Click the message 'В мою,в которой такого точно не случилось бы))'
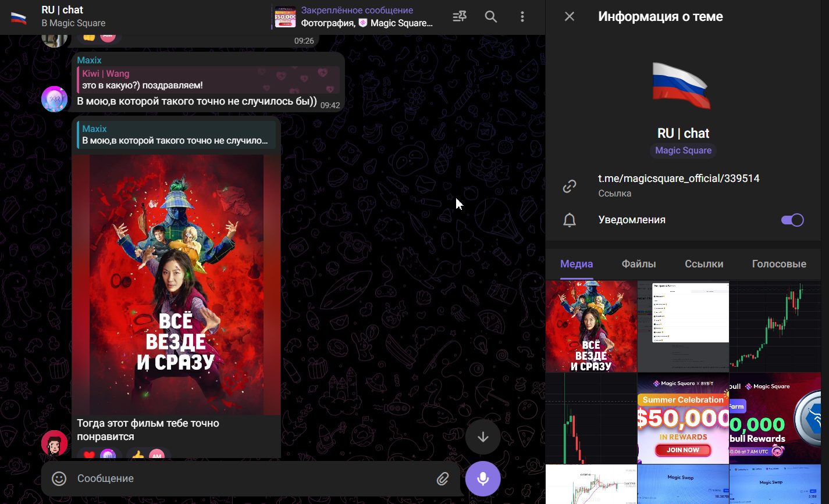This screenshot has width=829, height=504. pyautogui.click(x=197, y=102)
